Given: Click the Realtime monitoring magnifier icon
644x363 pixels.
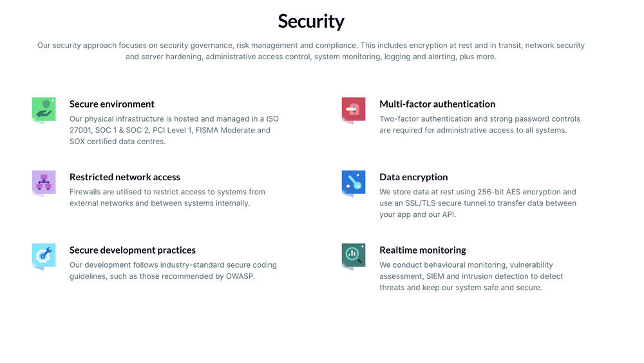Looking at the screenshot, I should click(x=353, y=255).
